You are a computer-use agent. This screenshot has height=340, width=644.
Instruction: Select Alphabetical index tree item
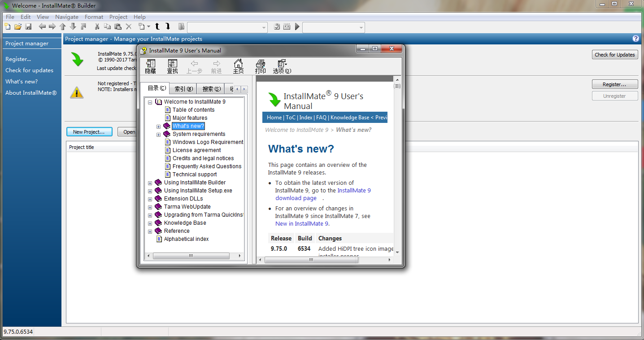tap(186, 239)
